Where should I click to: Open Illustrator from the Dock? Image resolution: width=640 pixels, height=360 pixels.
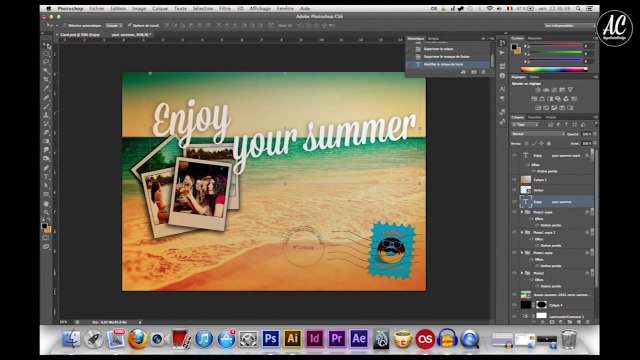(x=293, y=338)
